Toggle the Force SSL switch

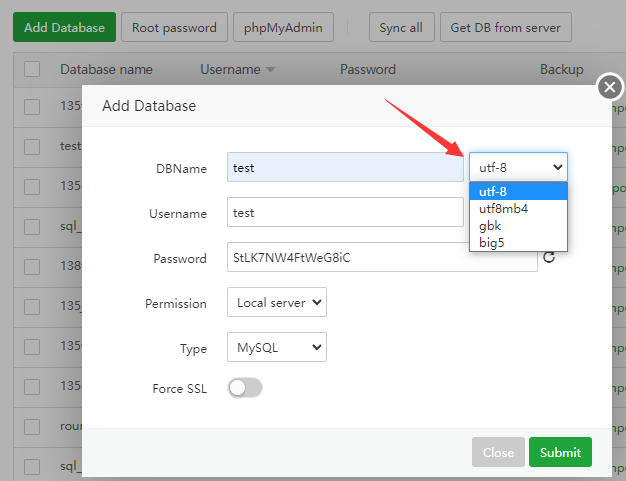pyautogui.click(x=245, y=388)
